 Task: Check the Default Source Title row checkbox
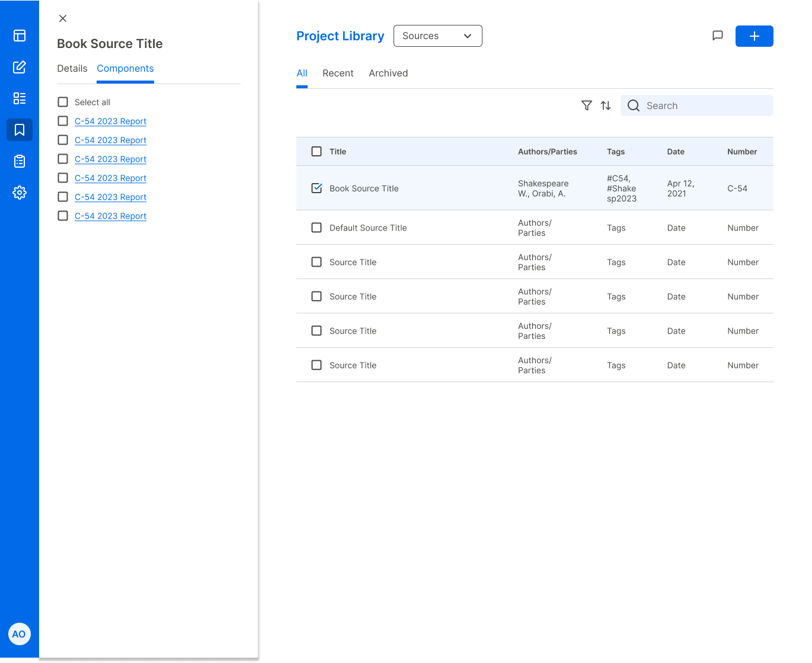317,228
